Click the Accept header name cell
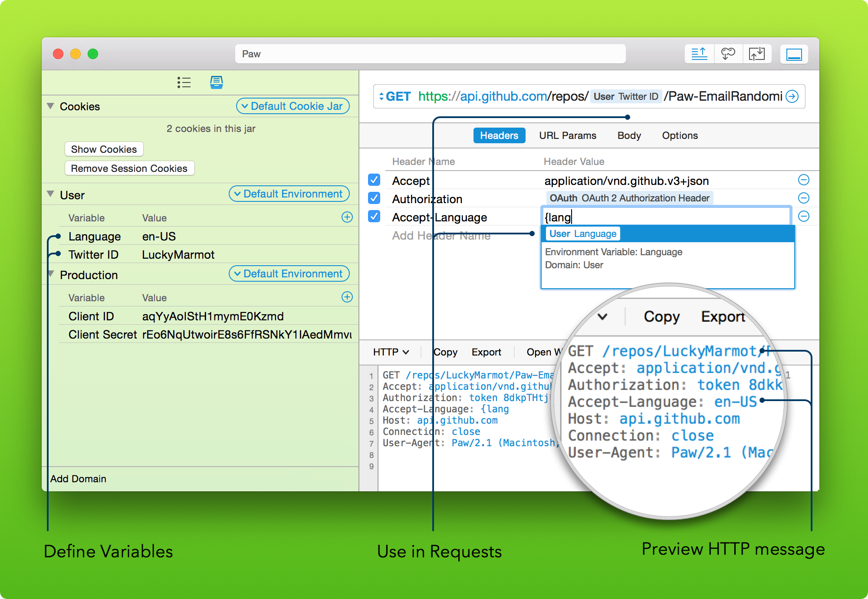868x599 pixels. pyautogui.click(x=411, y=181)
